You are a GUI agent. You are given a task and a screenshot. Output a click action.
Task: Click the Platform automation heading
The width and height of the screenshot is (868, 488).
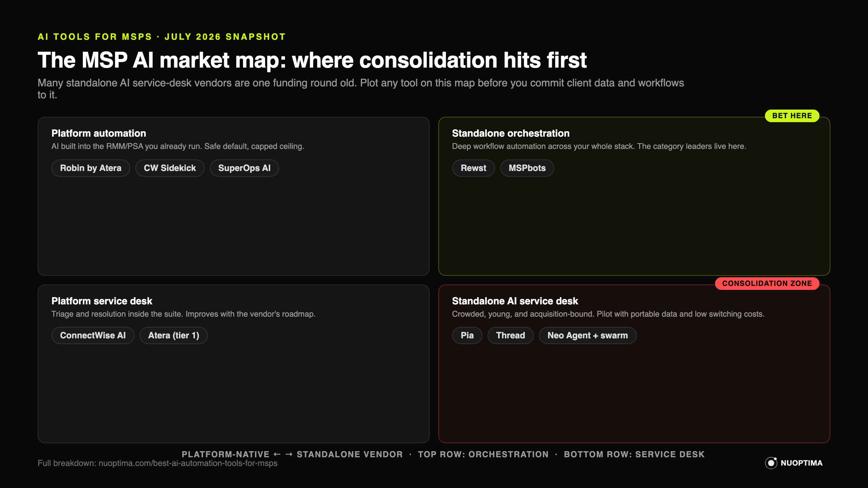click(x=99, y=133)
